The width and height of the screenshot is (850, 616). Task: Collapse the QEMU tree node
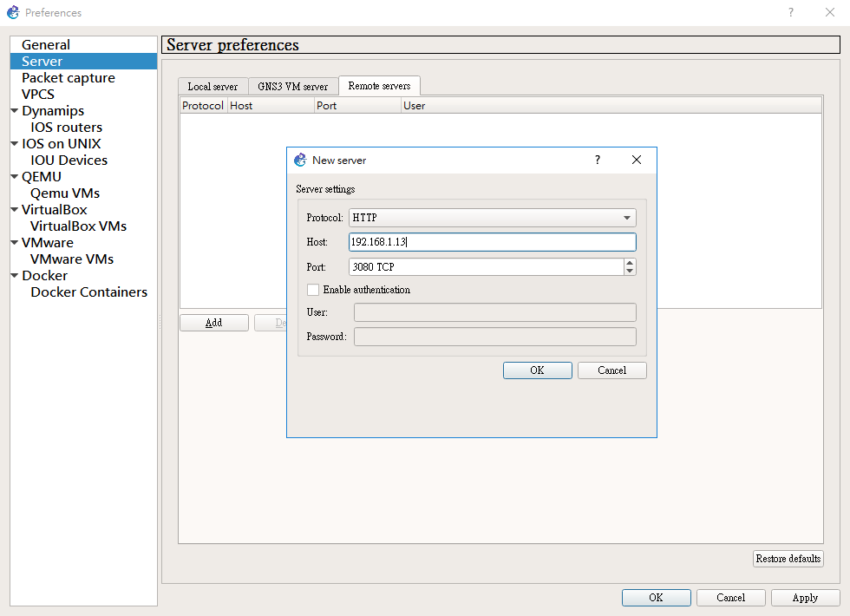tap(15, 177)
